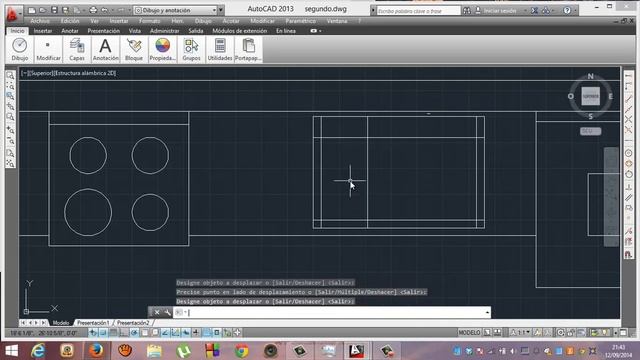Click the toolbar lock icon in the status bar
The image size is (640, 360).
(571, 333)
